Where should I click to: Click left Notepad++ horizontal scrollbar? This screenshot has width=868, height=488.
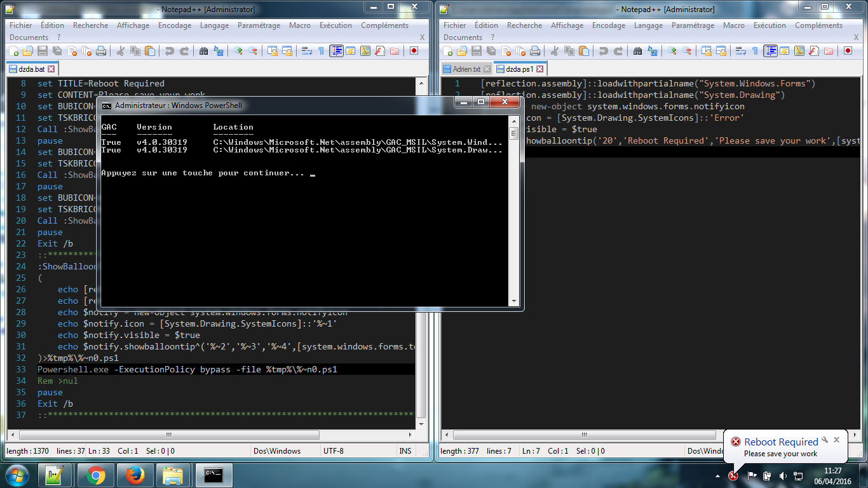(210, 435)
